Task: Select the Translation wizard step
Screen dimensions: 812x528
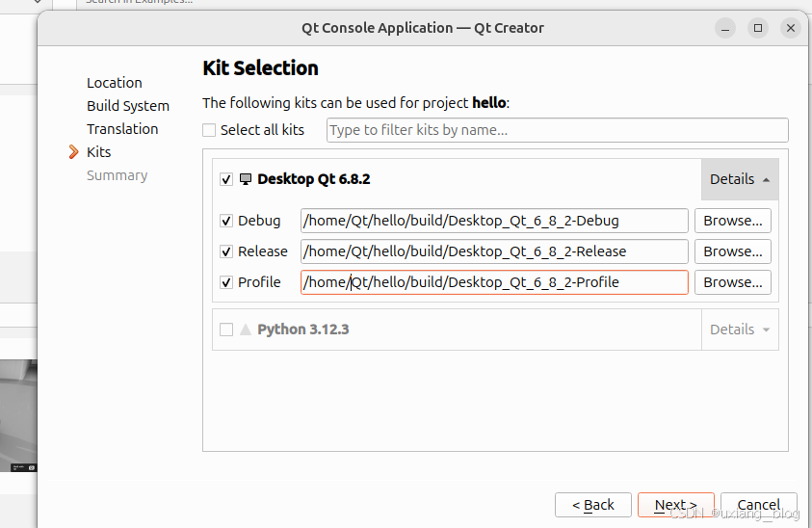Action: click(x=122, y=129)
